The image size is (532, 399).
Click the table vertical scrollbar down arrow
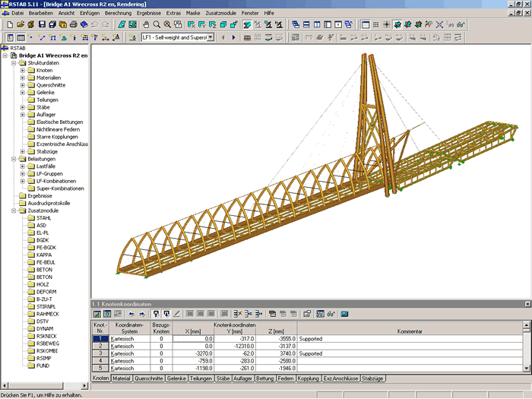tap(527, 368)
